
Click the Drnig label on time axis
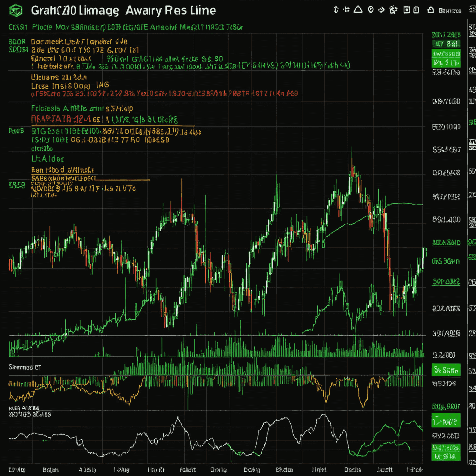point(218,470)
